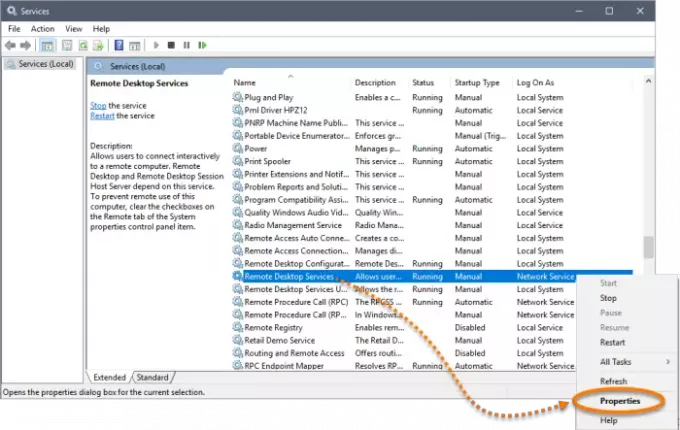Click the Pause Service toolbar icon
The width and height of the screenshot is (680, 430).
click(186, 45)
